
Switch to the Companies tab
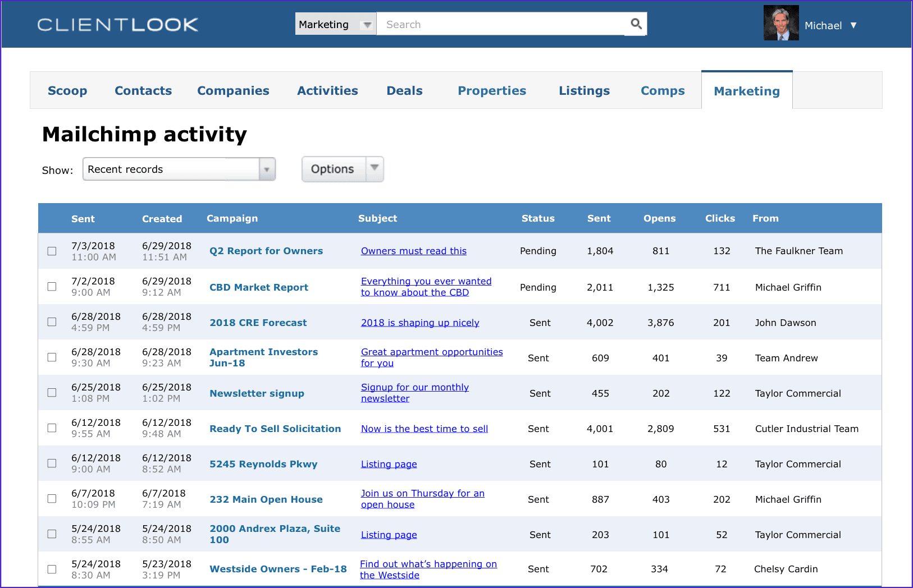pyautogui.click(x=233, y=91)
